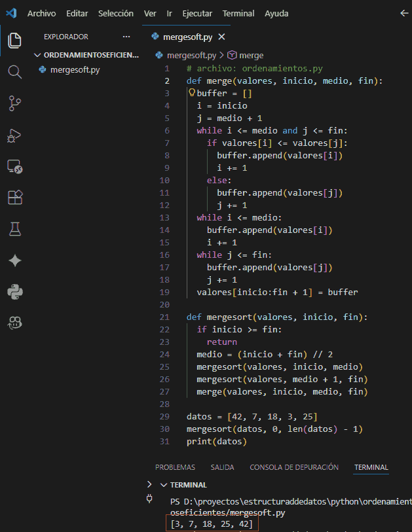Click line number 21 in the gutter
This screenshot has width=412, height=532.
click(164, 317)
